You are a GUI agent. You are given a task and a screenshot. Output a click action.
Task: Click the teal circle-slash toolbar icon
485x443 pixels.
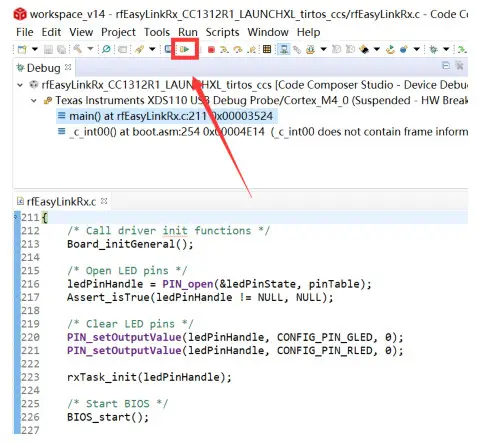(x=106, y=49)
